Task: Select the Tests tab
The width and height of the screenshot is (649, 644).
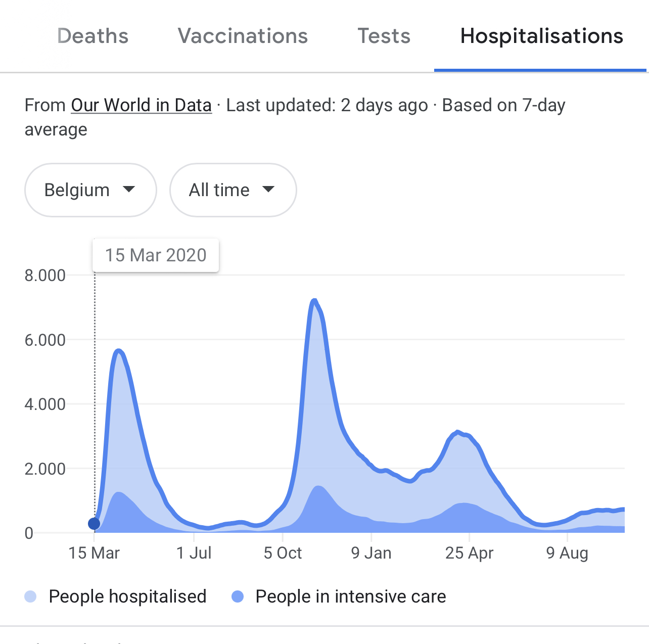Action: coord(384,36)
